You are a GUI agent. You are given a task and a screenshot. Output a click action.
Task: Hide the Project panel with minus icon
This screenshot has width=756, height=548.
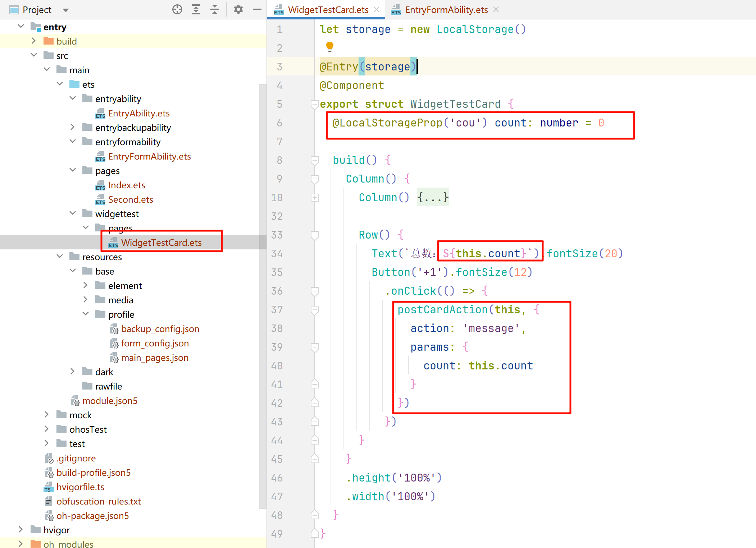click(257, 9)
